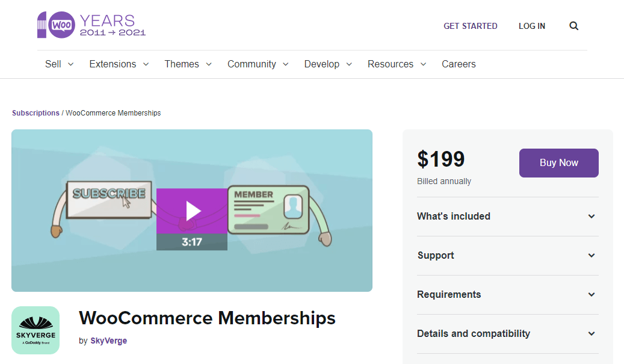This screenshot has width=624, height=364.
Task: Open the search magnifier icon
Action: point(573,26)
